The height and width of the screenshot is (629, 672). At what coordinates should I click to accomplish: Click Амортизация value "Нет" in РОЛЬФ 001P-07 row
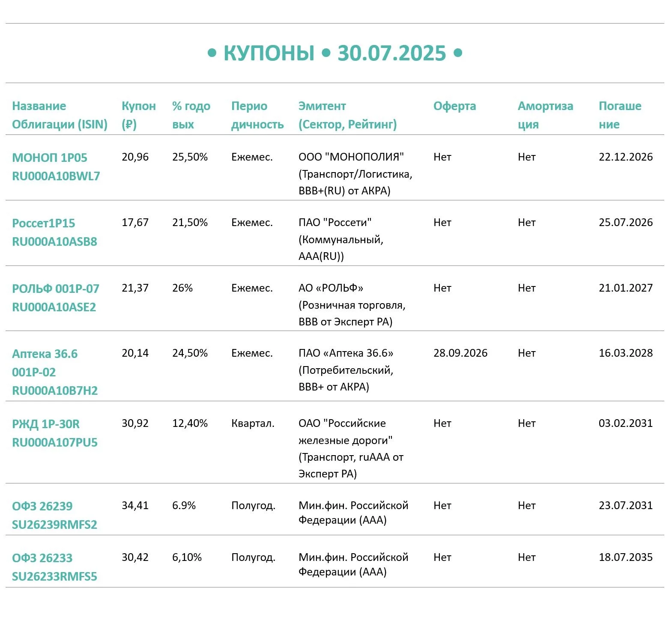coord(527,288)
